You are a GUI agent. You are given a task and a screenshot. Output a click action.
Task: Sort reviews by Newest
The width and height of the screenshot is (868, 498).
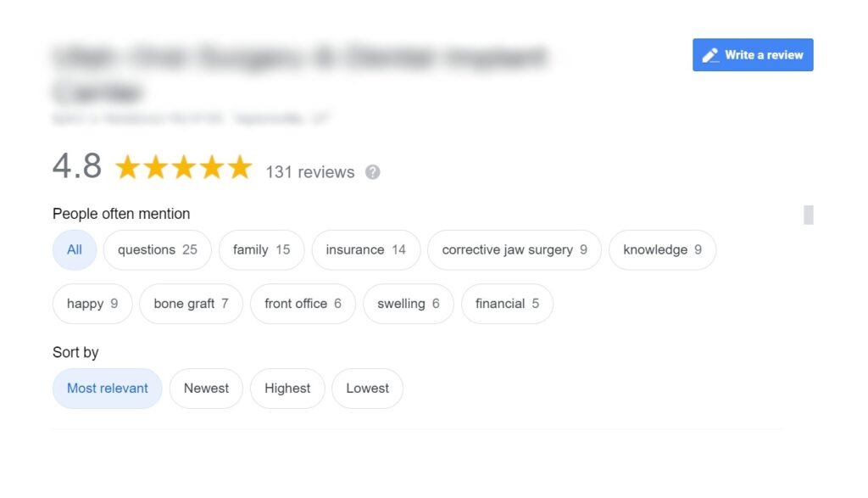(x=206, y=389)
